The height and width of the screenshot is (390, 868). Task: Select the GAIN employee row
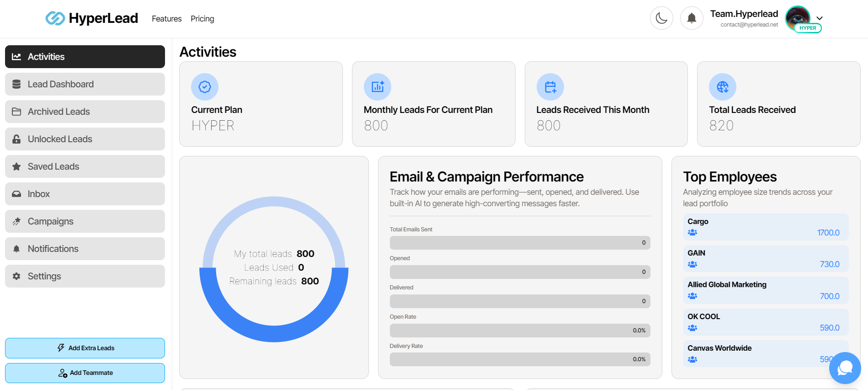pyautogui.click(x=766, y=259)
